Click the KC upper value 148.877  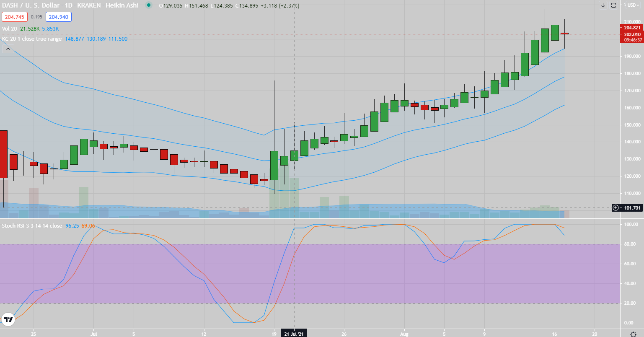[x=74, y=39]
